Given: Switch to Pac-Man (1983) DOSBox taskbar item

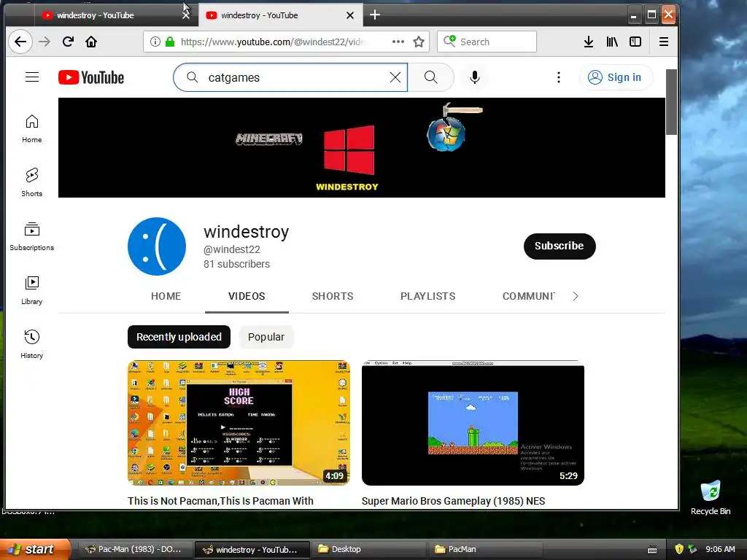Looking at the screenshot, I should 134,549.
